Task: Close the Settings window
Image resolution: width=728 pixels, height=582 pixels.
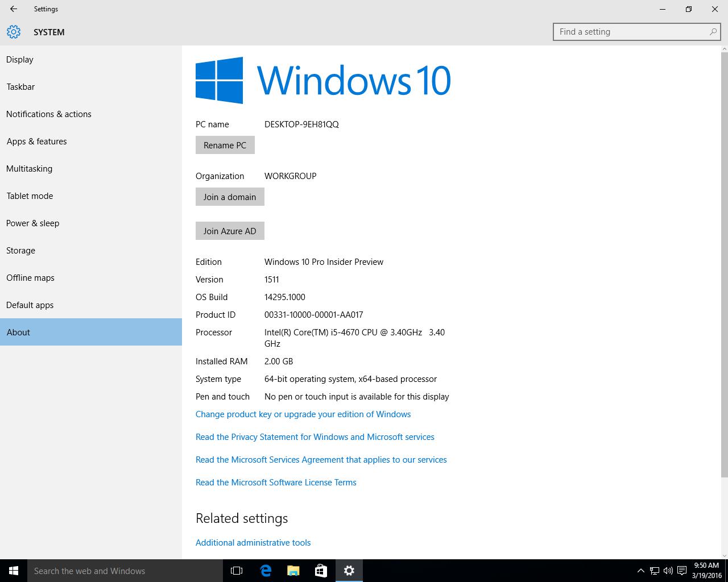Action: click(x=715, y=9)
